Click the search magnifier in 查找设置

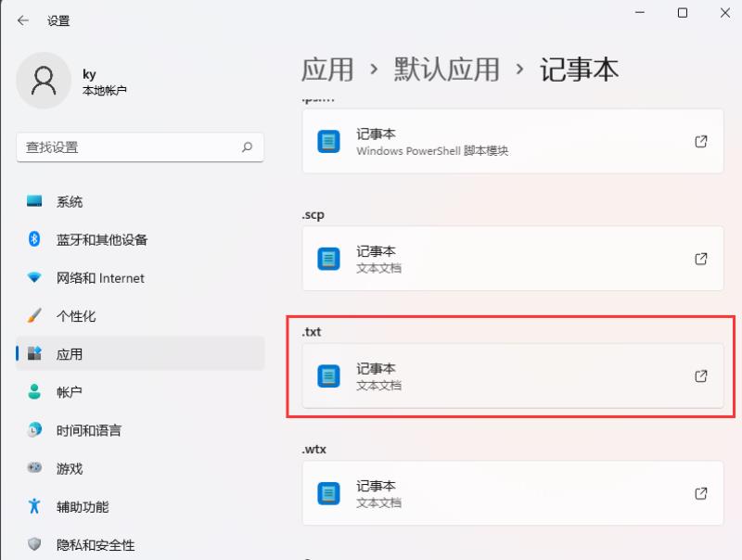click(247, 146)
